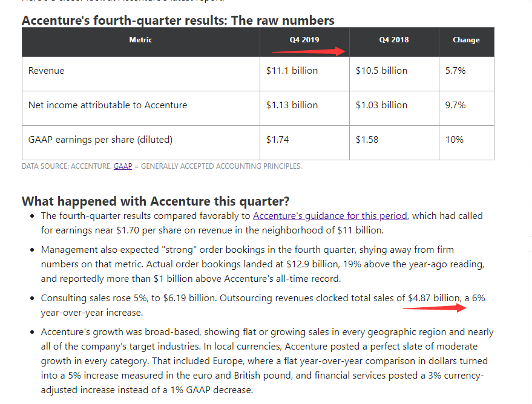Viewport: 532px width, 404px height.
Task: Open the GAAP link in data source note
Action: pyautogui.click(x=122, y=166)
